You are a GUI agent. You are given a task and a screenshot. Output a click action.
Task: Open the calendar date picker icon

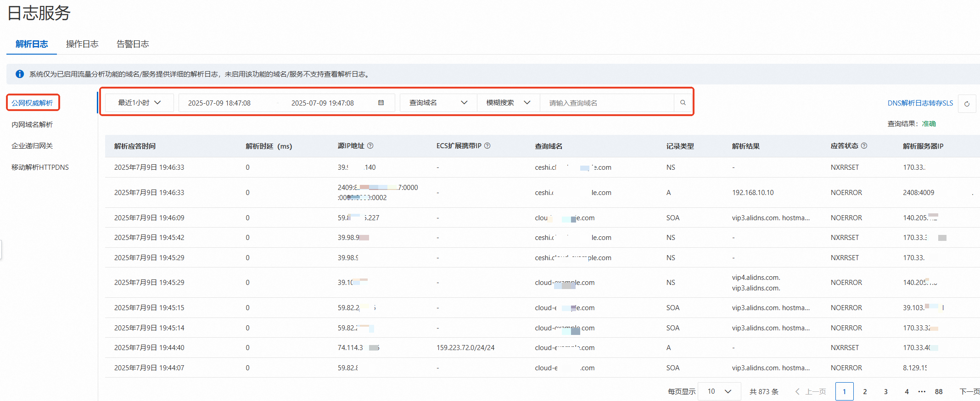coord(381,103)
